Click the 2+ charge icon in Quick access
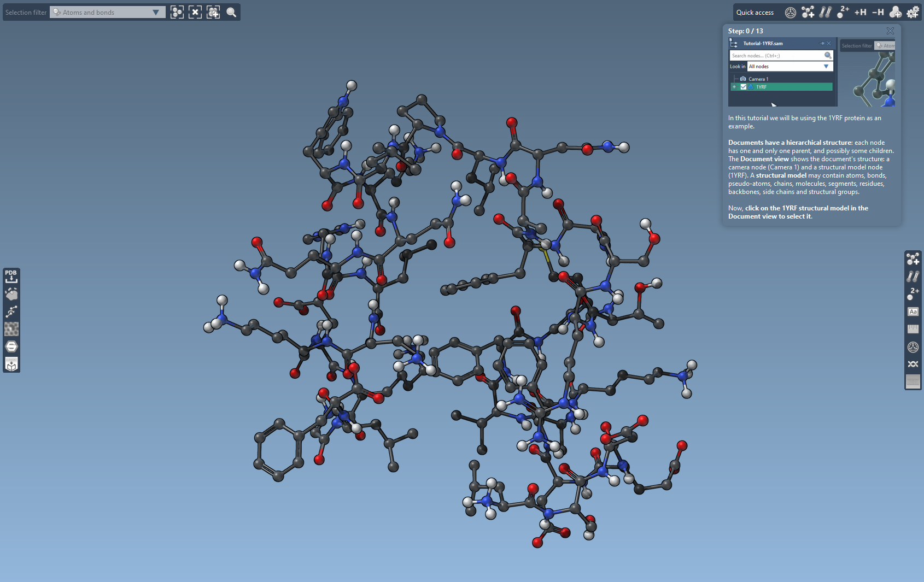Viewport: 924px width, 582px height. 843,12
